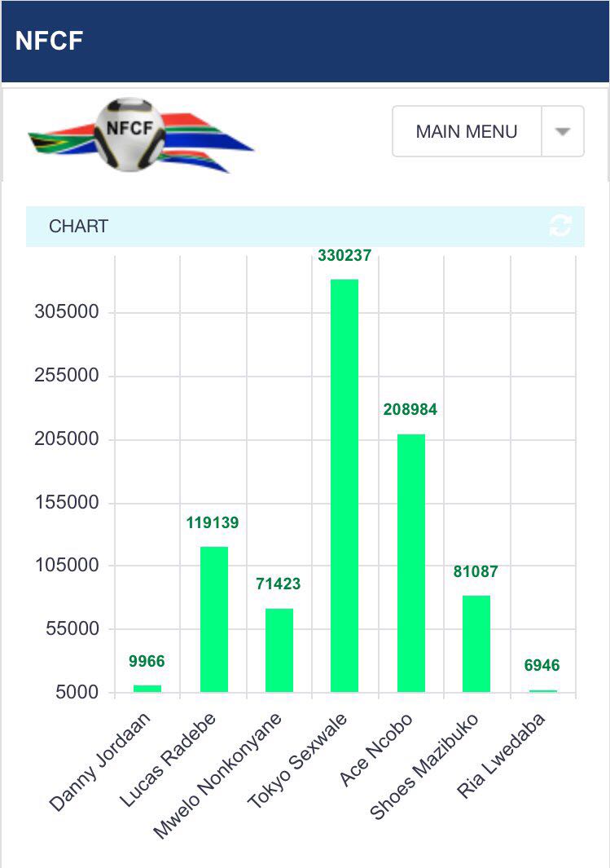Click the 119139 value label
Viewport: 610px width, 868px height.
click(x=213, y=523)
